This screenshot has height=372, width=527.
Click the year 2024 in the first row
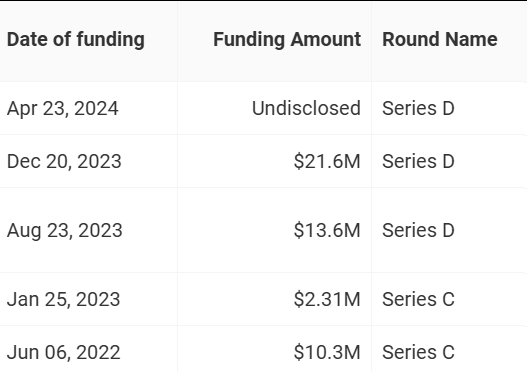pos(96,109)
